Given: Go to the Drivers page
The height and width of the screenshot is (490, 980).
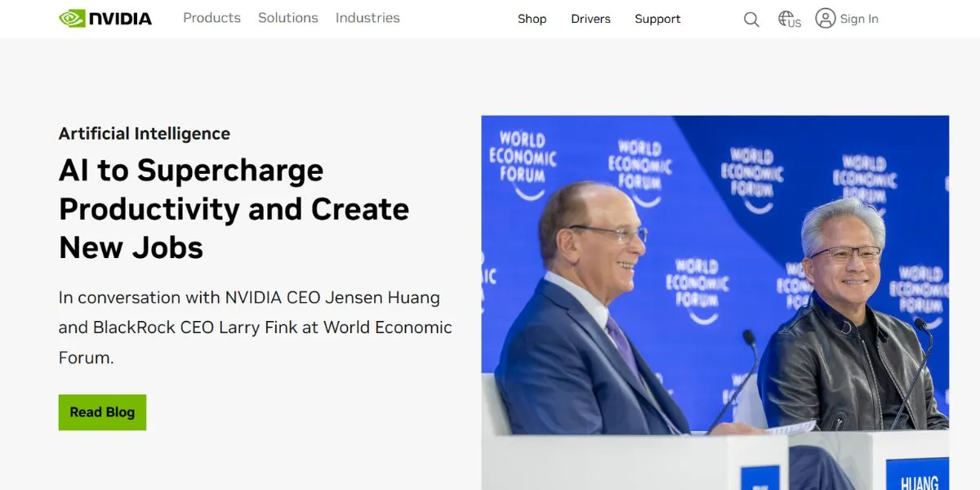Looking at the screenshot, I should (x=590, y=19).
